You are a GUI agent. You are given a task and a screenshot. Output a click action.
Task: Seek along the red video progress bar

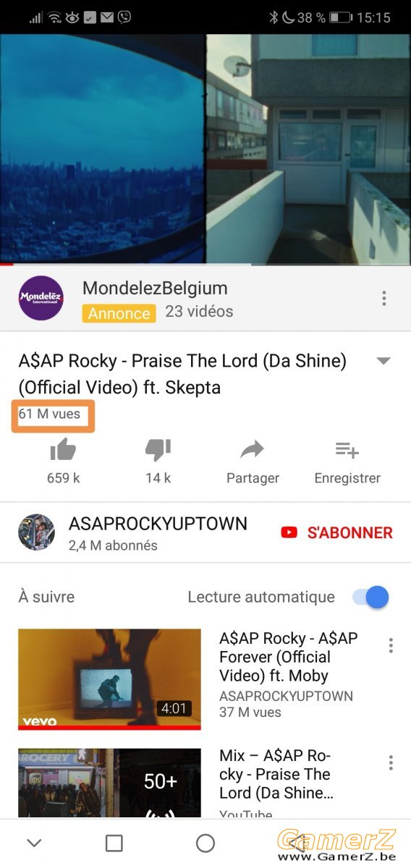tap(205, 264)
